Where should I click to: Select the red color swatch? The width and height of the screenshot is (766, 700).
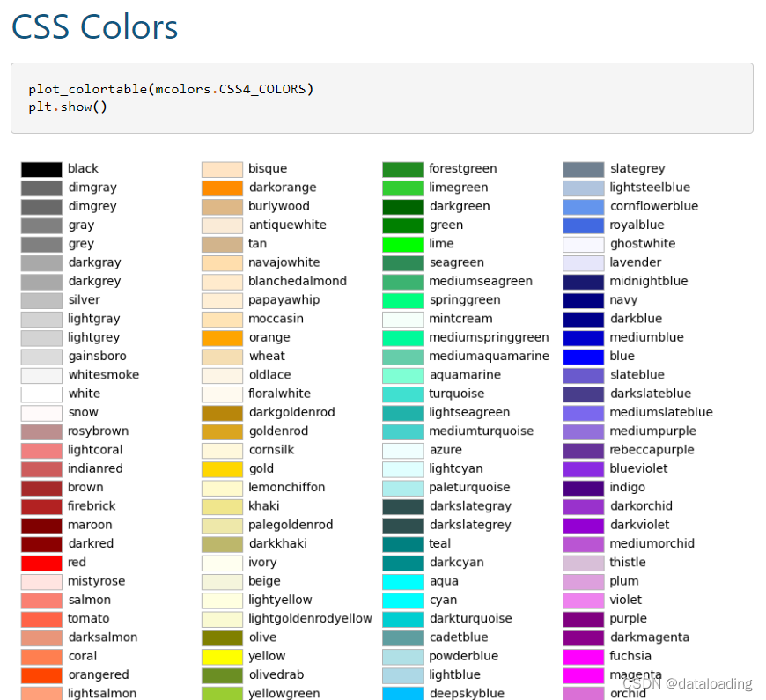(42, 562)
